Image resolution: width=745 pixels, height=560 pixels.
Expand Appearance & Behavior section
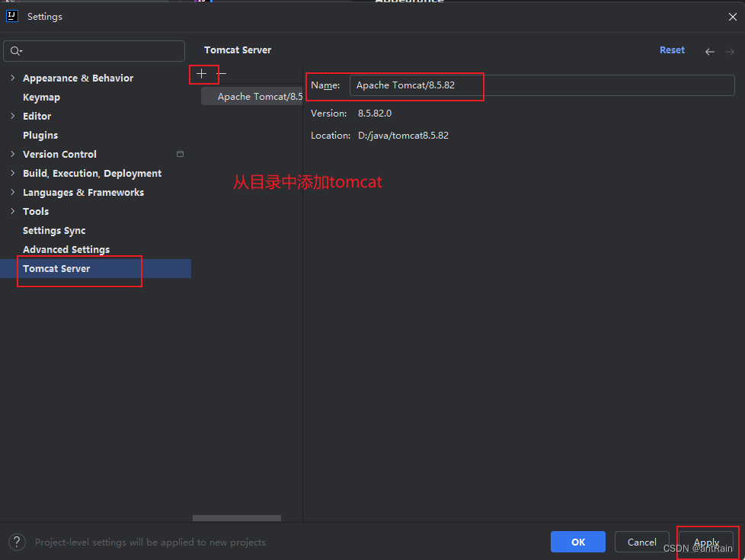pos(13,78)
